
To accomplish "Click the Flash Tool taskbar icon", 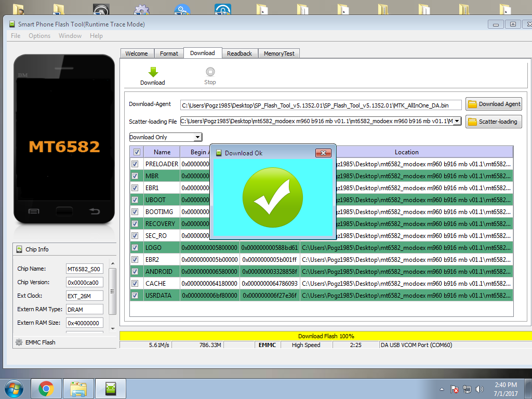I will tap(111, 388).
